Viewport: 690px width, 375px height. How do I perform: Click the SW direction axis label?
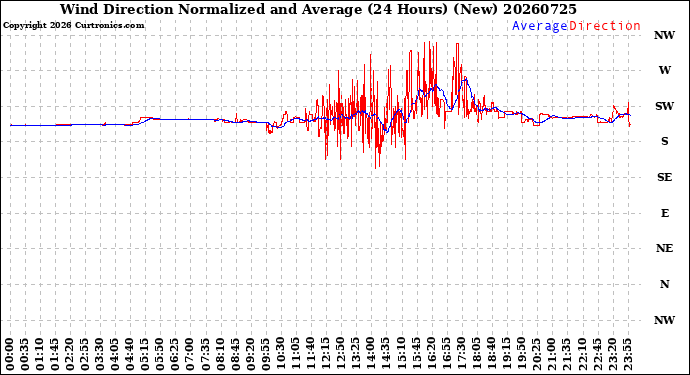664,106
